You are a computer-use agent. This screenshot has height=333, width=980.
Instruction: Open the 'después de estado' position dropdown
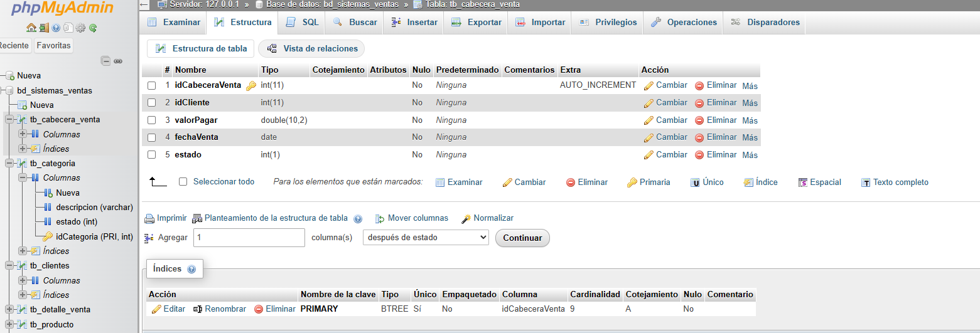pos(426,238)
